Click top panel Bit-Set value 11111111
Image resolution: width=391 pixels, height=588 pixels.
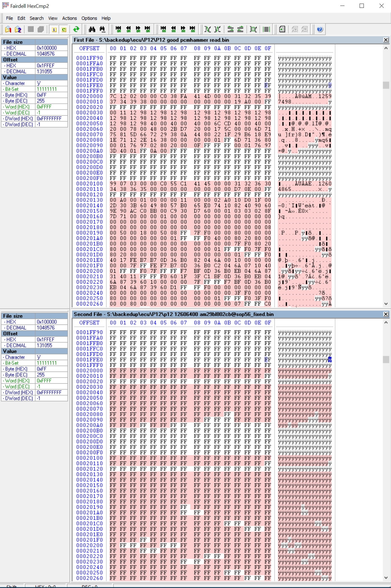tap(51, 89)
